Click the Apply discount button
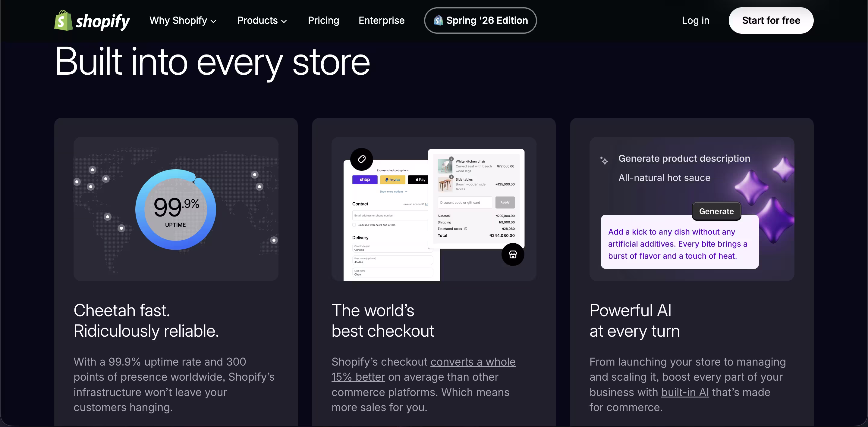This screenshot has width=868, height=427. tap(505, 202)
